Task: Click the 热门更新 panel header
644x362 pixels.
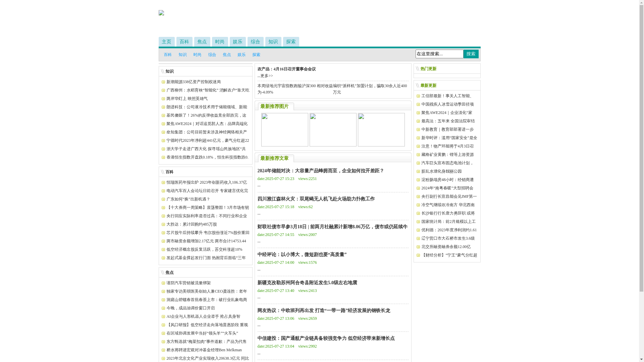Action: [x=428, y=69]
